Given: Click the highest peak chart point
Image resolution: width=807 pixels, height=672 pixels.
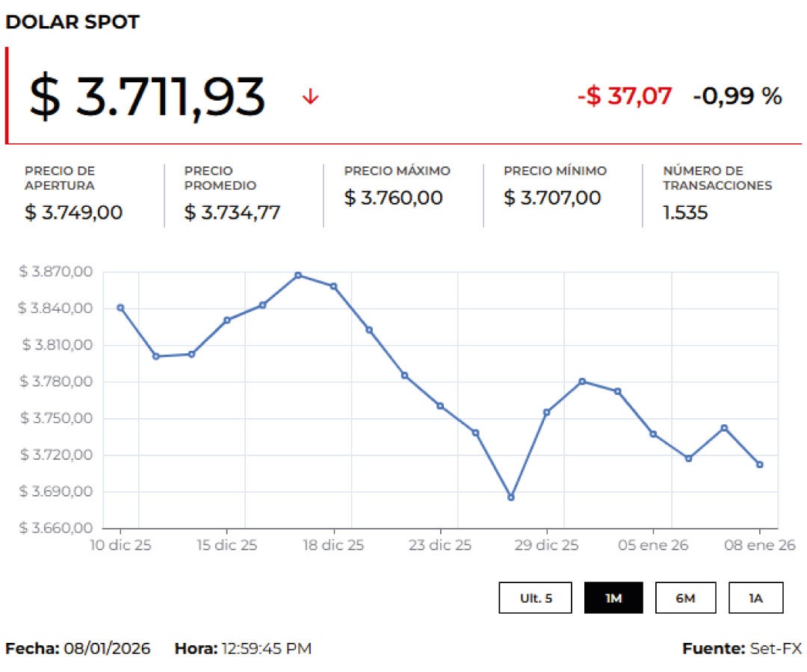Looking at the screenshot, I should pyautogui.click(x=298, y=275).
